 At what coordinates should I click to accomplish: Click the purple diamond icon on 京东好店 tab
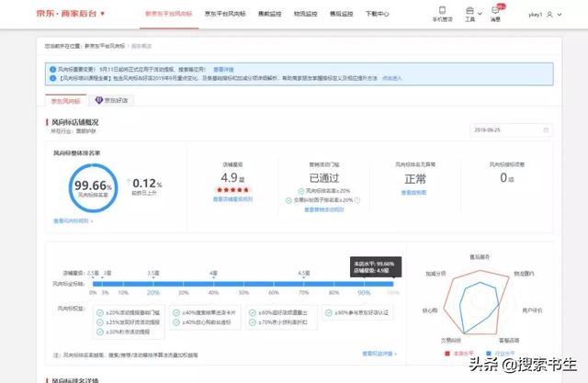coord(99,100)
